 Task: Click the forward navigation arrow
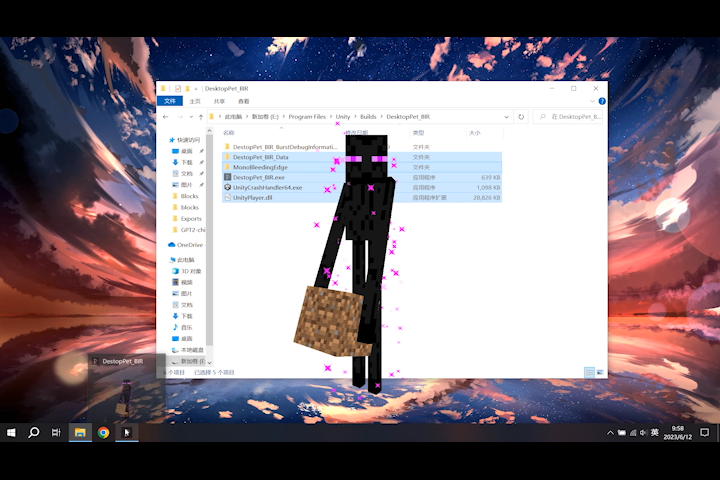click(180, 117)
